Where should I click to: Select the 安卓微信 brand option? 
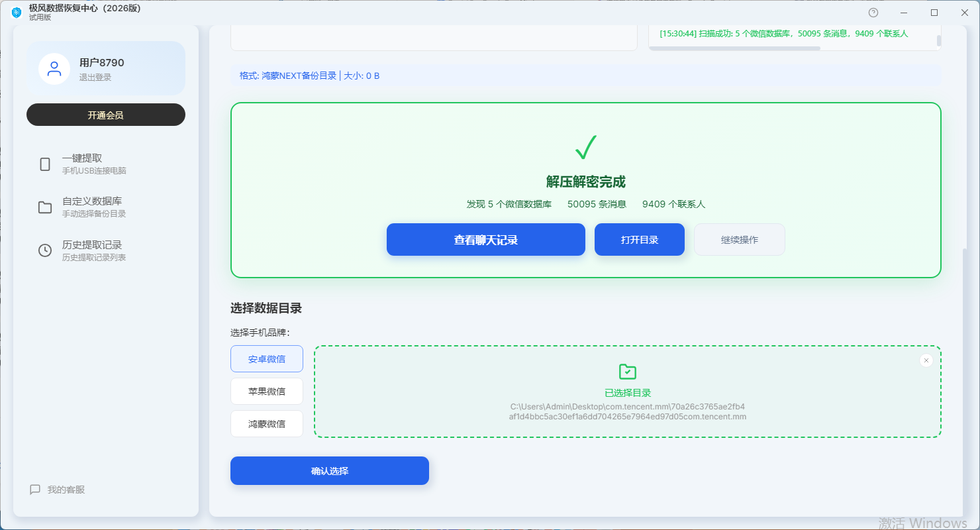[267, 359]
